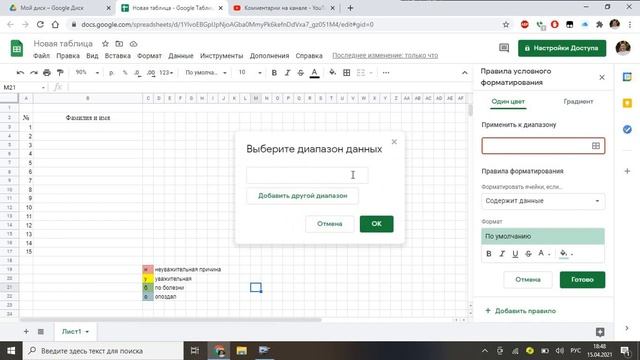This screenshot has height=360, width=640.
Task: Focus Применить к диапазону input field
Action: (543, 146)
